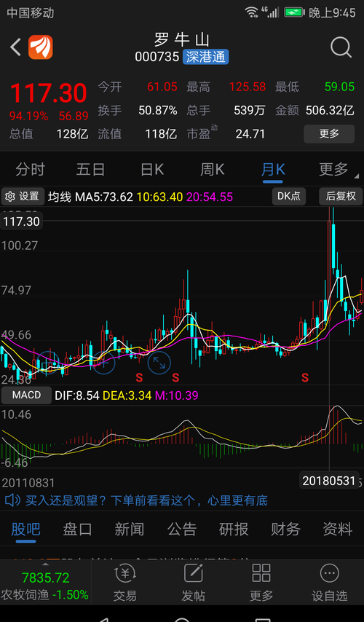Switch to 五日 chart tab
The height and width of the screenshot is (622, 364).
90,170
